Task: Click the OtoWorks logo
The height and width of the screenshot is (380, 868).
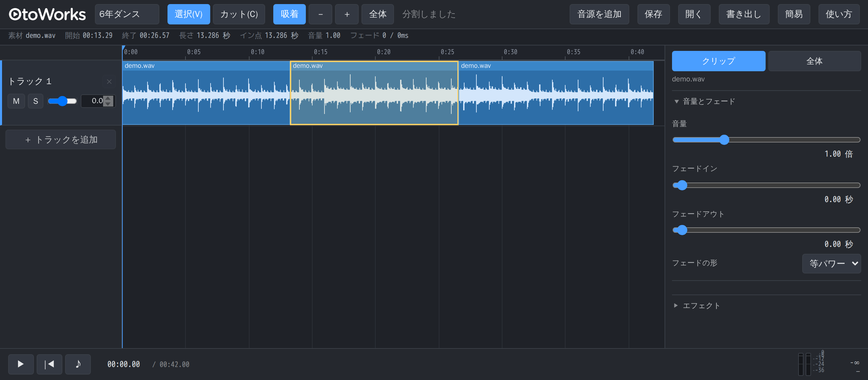Action: click(47, 14)
